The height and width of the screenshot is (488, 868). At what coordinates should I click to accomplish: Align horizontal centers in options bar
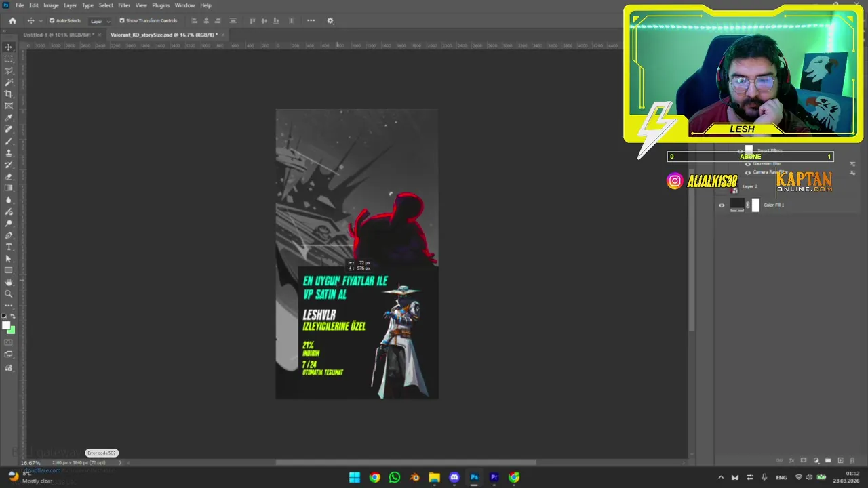pyautogui.click(x=206, y=20)
